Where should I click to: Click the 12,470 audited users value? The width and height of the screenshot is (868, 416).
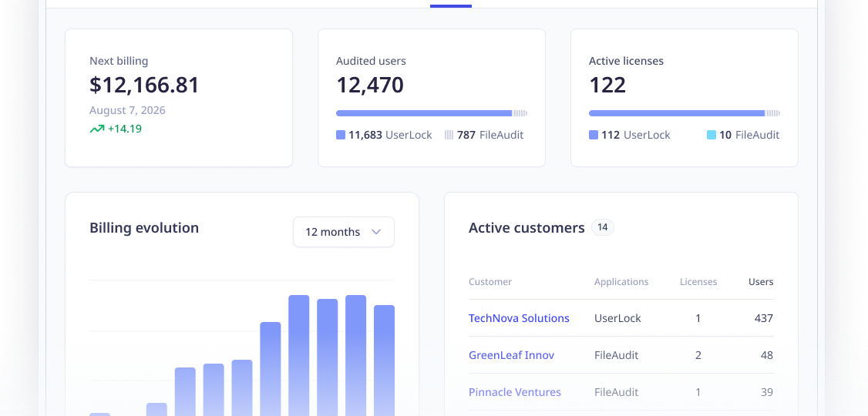(x=370, y=86)
